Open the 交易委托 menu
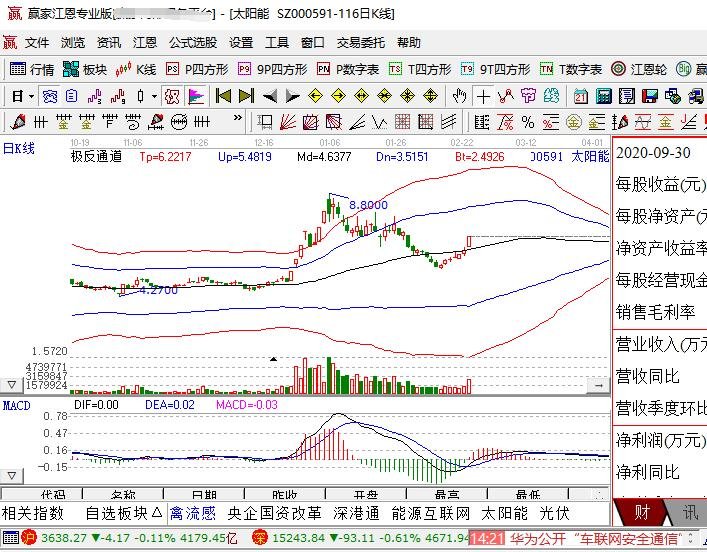 coord(360,43)
